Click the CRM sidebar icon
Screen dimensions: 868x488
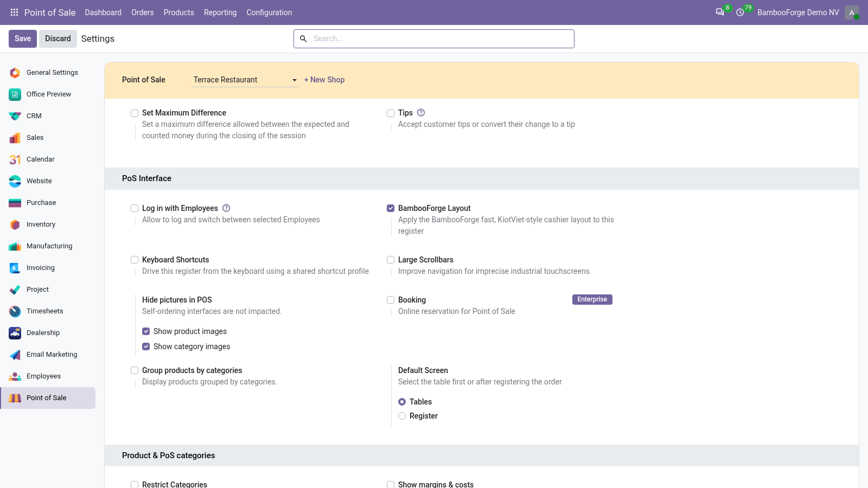pos(15,116)
